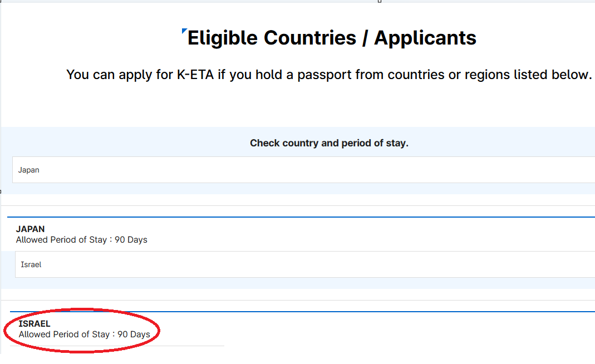The image size is (595, 364).
Task: Click the left-edge image resize handle
Action: [1, 191]
